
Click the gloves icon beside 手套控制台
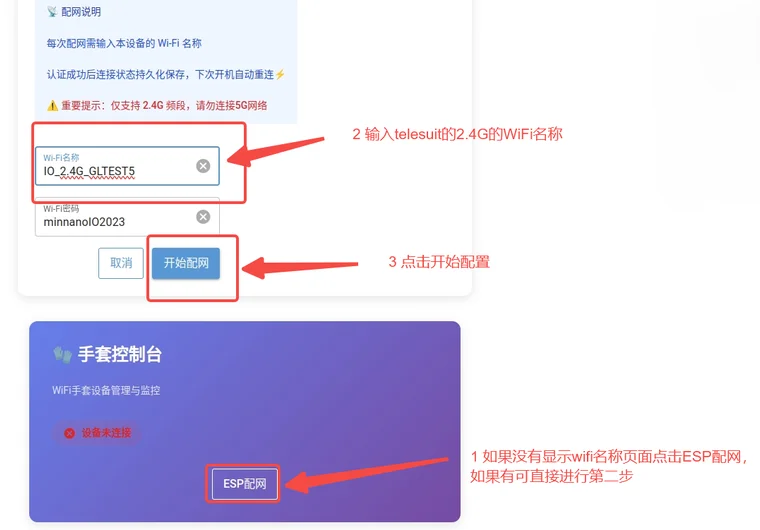coord(63,354)
